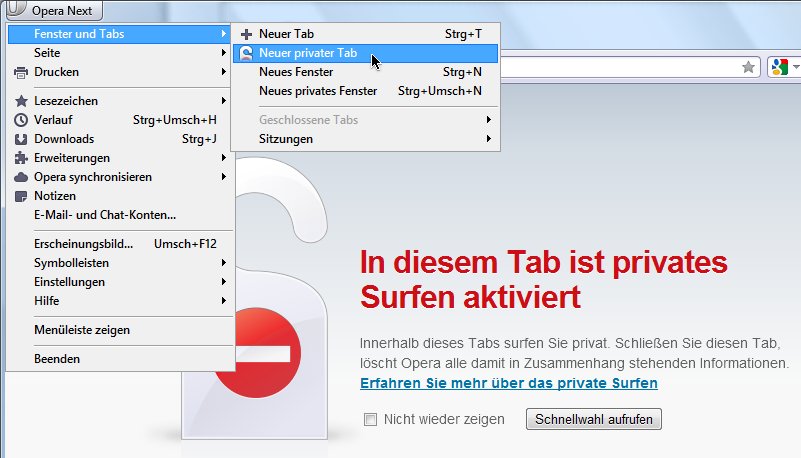Viewport: 801px width, 458px height.
Task: Expand the Seite submenu arrow
Action: tap(224, 53)
